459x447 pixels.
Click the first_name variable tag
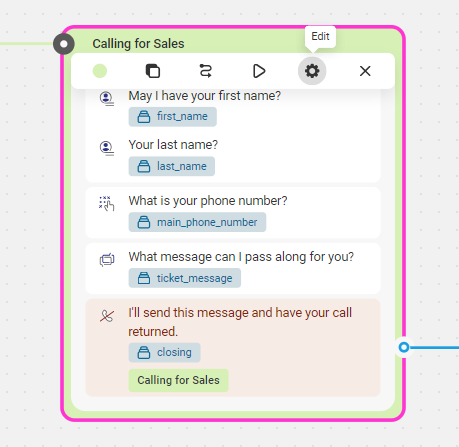tap(173, 117)
